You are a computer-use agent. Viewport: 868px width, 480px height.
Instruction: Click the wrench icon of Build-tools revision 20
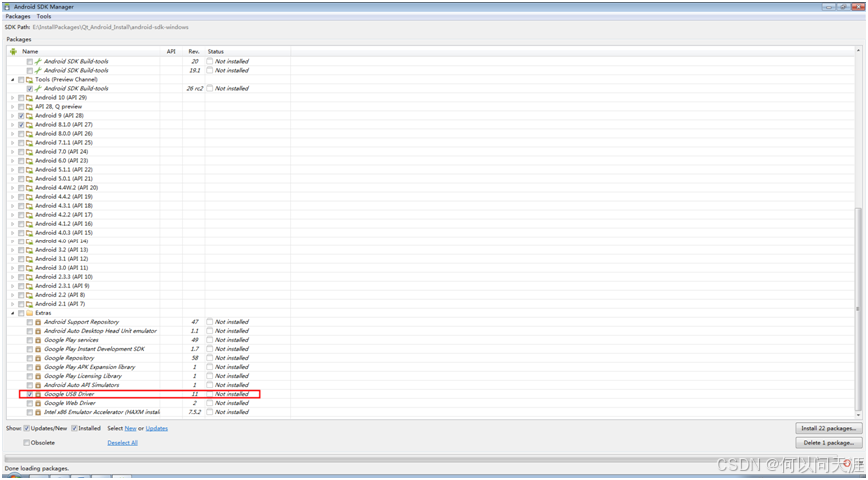click(38, 62)
